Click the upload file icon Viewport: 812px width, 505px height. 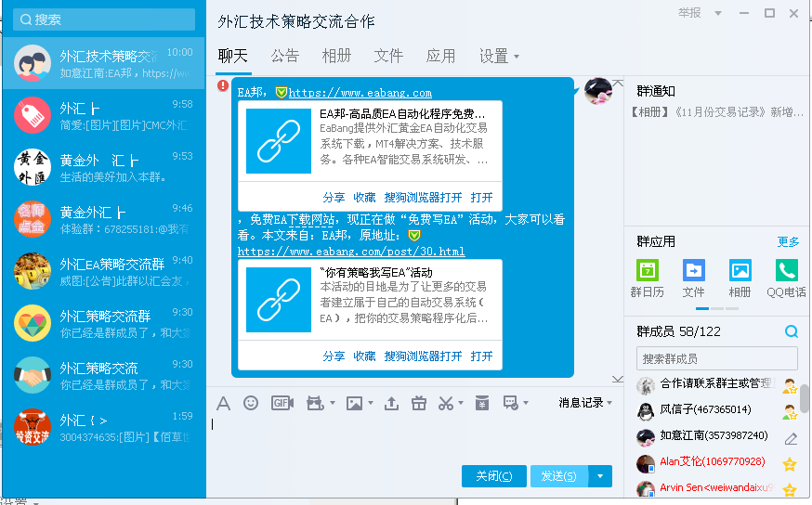pos(391,403)
